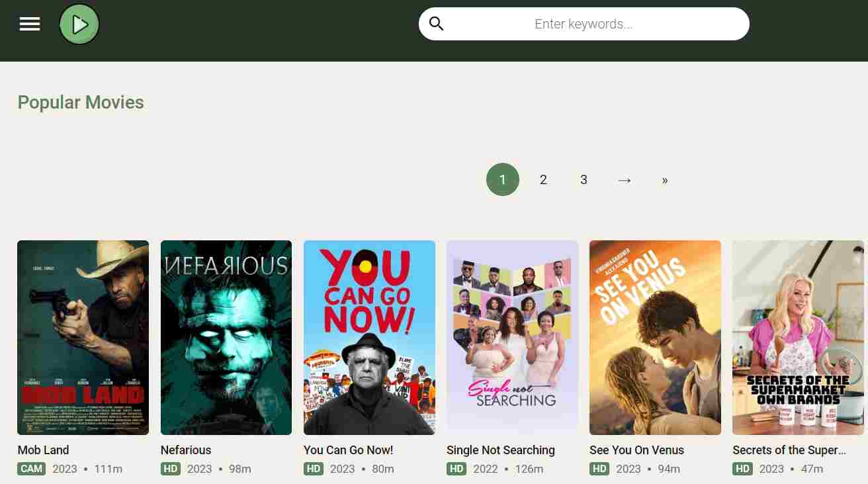Screen dimensions: 868x484
Task: Click the CAM badge under Mob Land
Action: (32, 469)
